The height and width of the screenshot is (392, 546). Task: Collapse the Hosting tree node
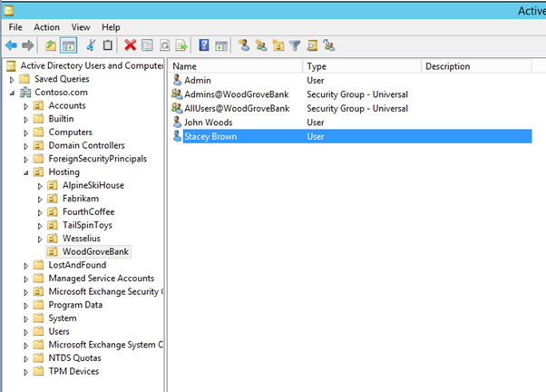click(25, 171)
